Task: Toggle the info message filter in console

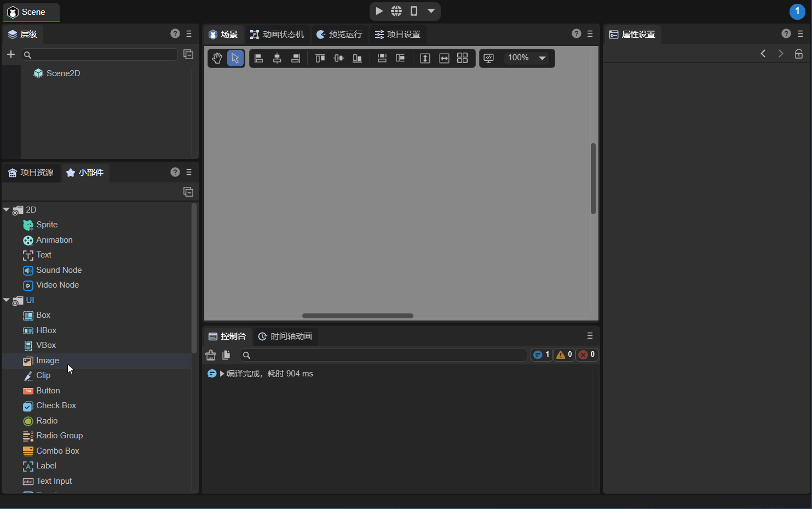Action: click(x=542, y=354)
